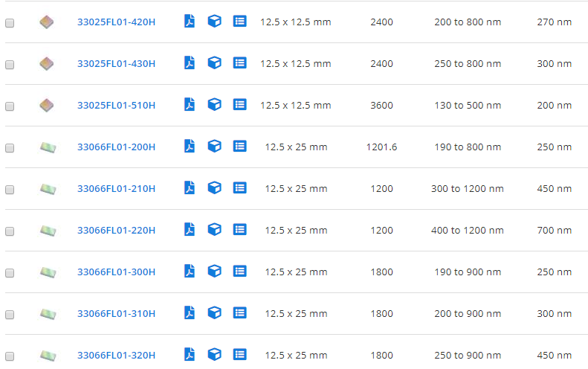Enable checkbox for 33025FL01-510H

click(x=10, y=106)
